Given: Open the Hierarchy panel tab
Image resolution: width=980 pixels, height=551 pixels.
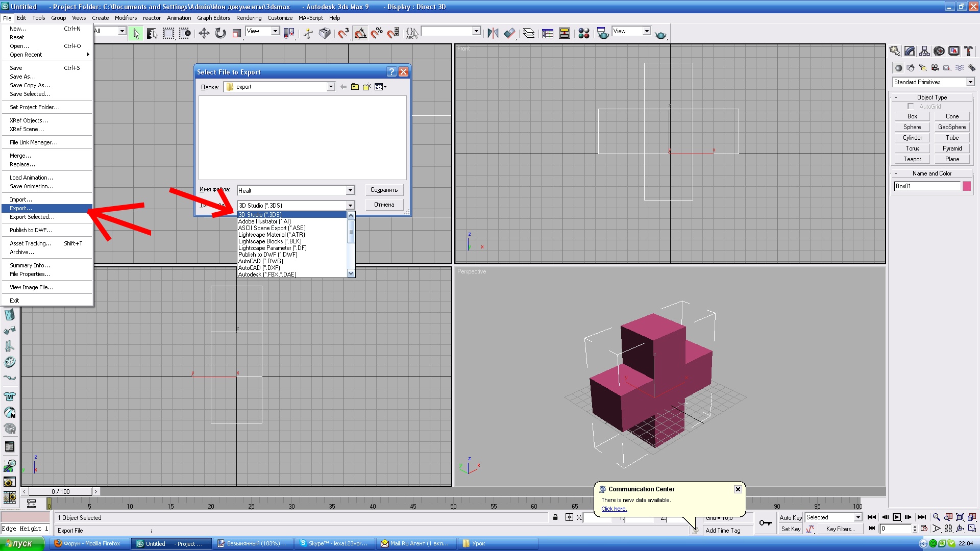Looking at the screenshot, I should coord(924,51).
